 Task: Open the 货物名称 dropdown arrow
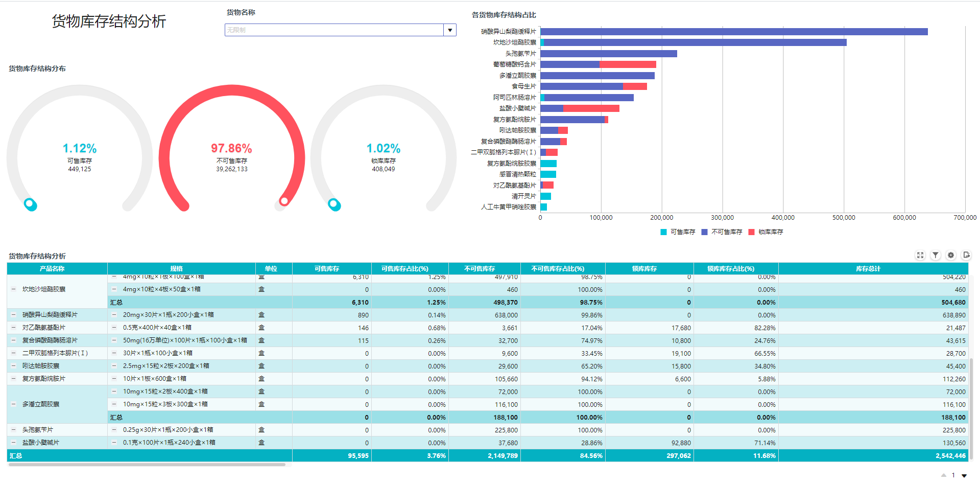(450, 30)
